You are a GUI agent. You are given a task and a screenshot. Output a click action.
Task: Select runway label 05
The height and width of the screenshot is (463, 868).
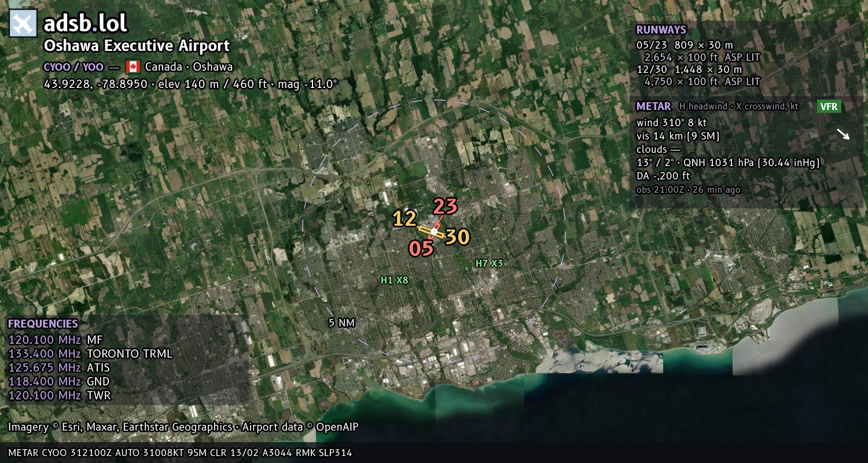(421, 248)
